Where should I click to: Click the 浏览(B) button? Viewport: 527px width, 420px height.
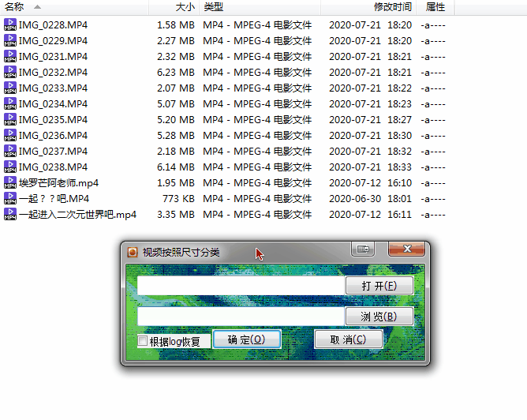pyautogui.click(x=379, y=317)
